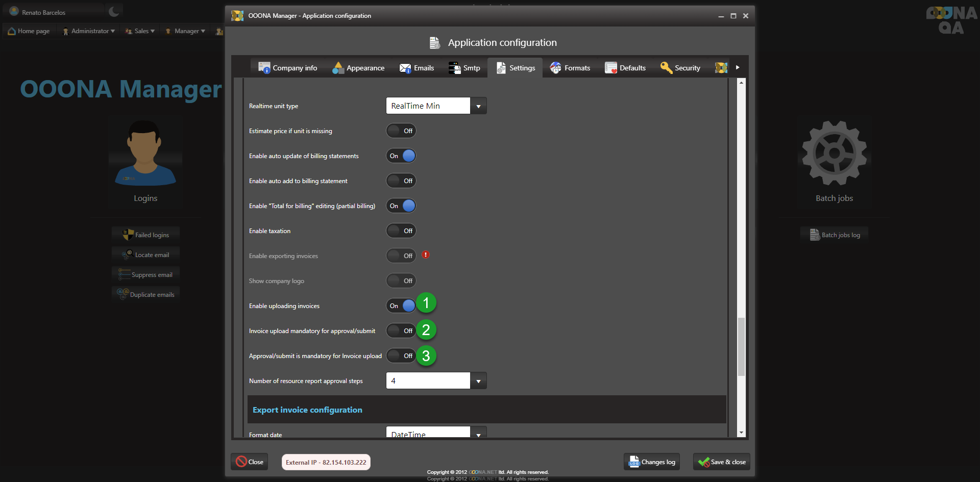Expand the Administrator menu
980x482 pixels.
point(89,31)
